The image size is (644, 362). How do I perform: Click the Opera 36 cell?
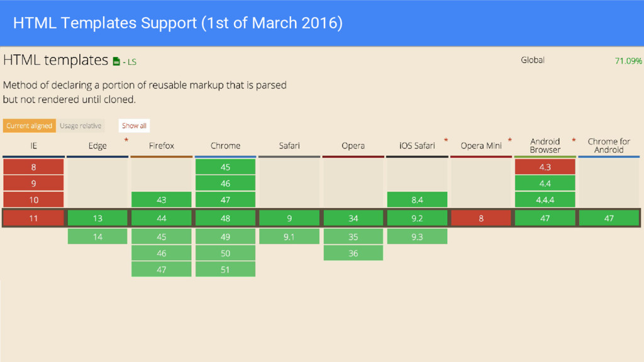(x=353, y=253)
